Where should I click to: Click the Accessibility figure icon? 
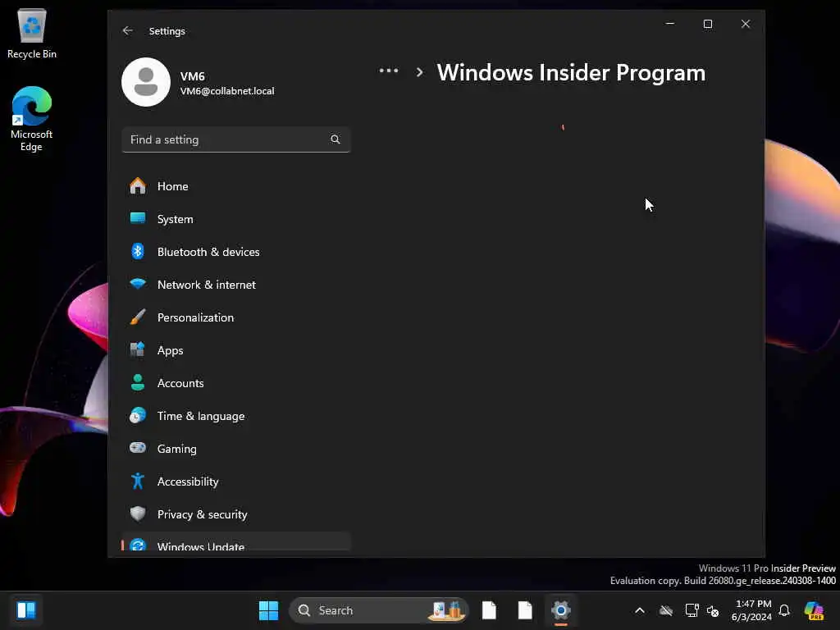coord(138,481)
